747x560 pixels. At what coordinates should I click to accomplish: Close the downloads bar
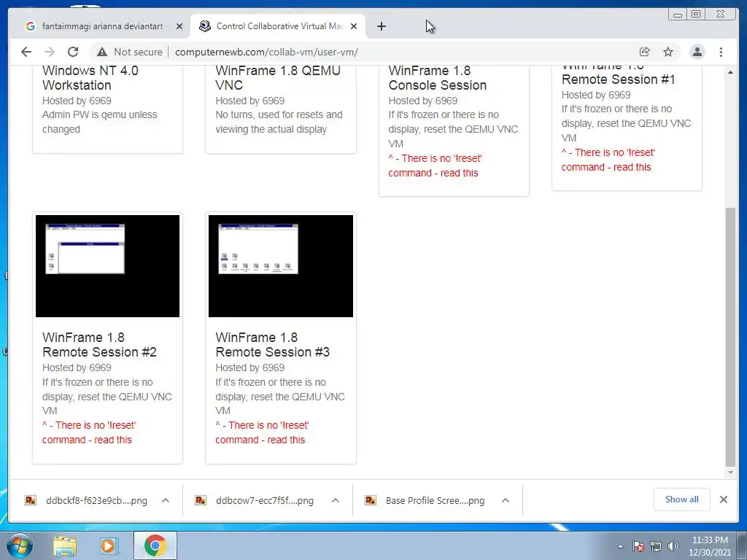coord(723,499)
